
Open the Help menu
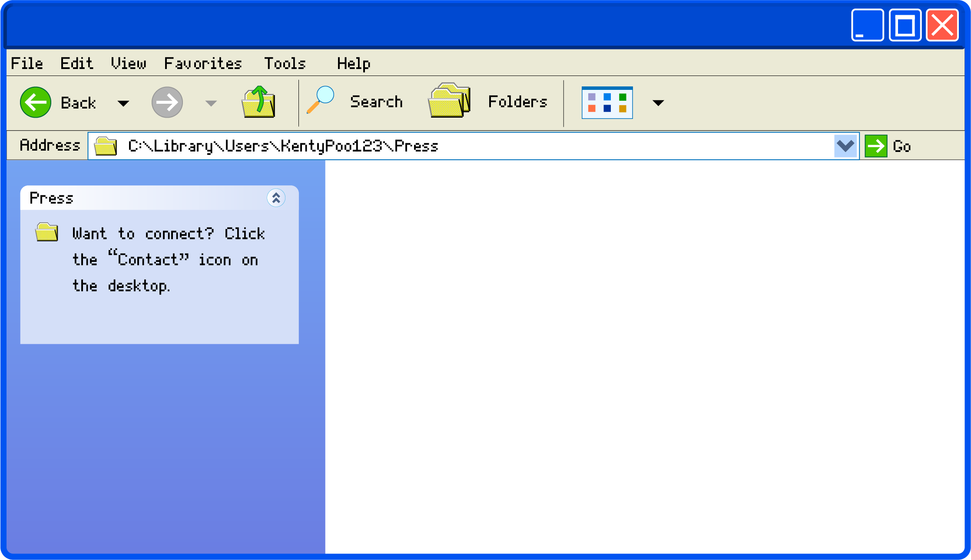[354, 64]
